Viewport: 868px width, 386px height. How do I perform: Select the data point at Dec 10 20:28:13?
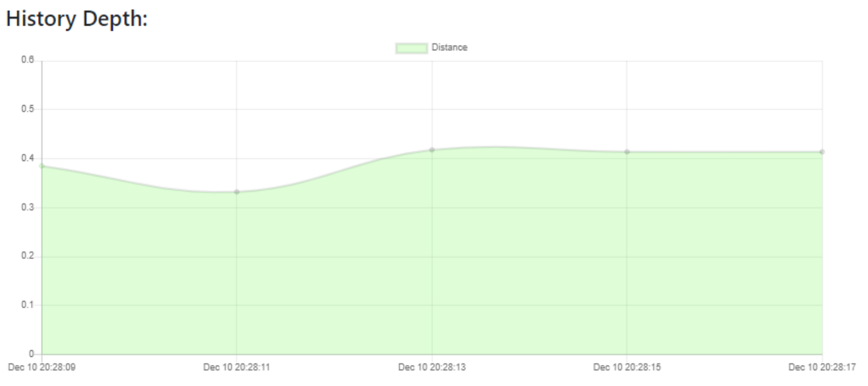click(432, 150)
